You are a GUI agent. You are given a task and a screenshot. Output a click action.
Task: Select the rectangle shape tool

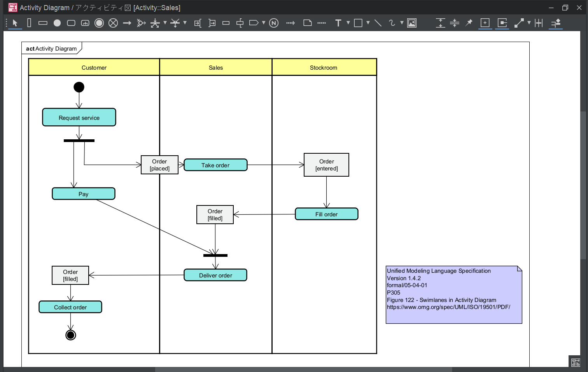pyautogui.click(x=358, y=23)
